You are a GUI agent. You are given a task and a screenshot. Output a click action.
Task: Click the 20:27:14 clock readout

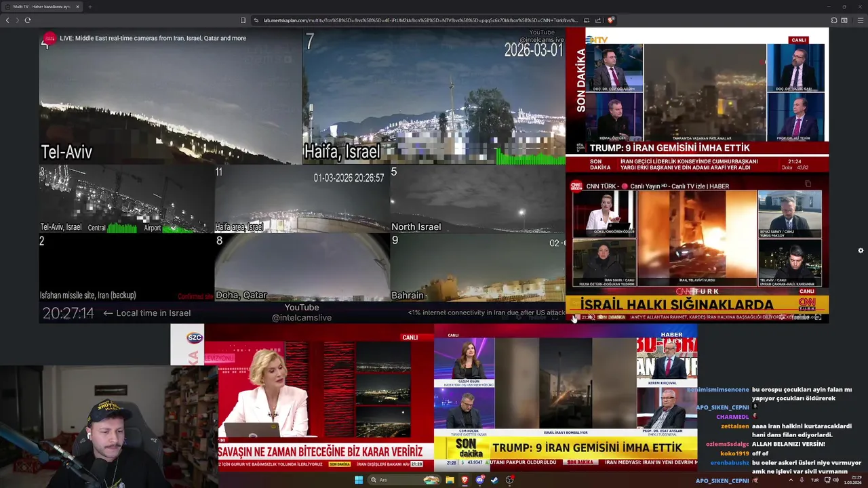[x=68, y=313]
